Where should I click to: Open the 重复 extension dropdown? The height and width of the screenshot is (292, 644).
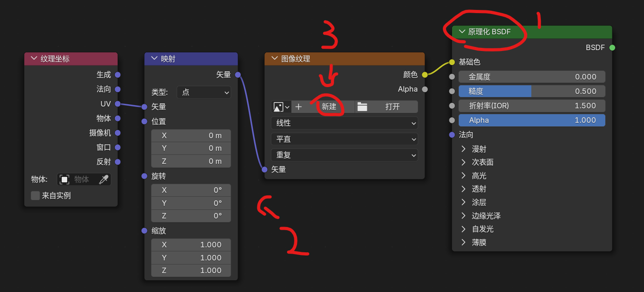(344, 155)
